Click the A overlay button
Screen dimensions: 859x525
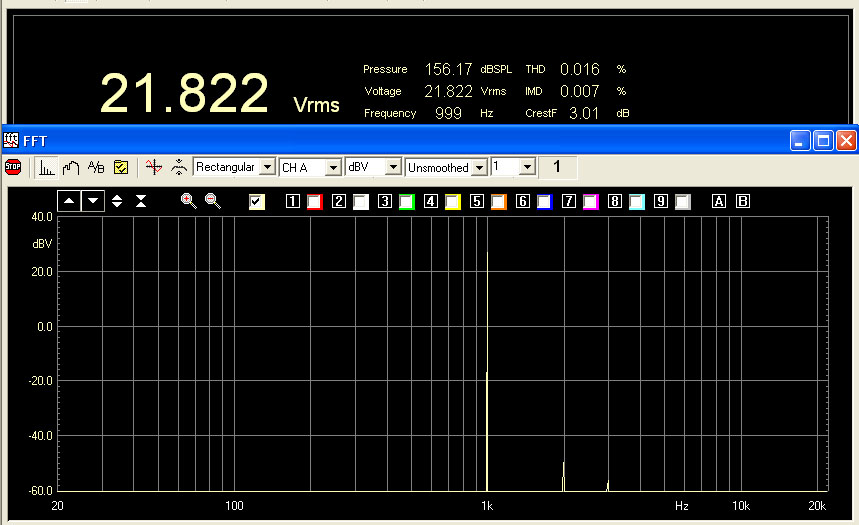tap(718, 201)
